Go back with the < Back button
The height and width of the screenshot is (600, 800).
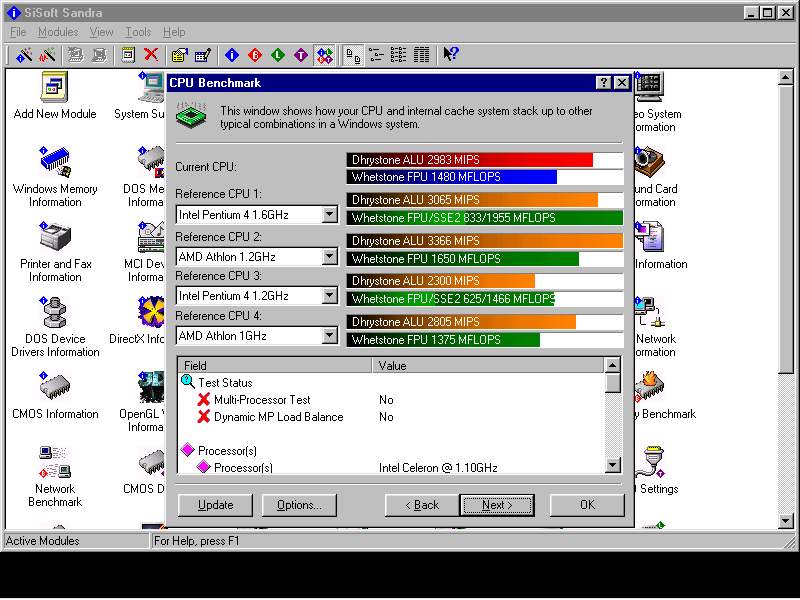[x=422, y=505]
